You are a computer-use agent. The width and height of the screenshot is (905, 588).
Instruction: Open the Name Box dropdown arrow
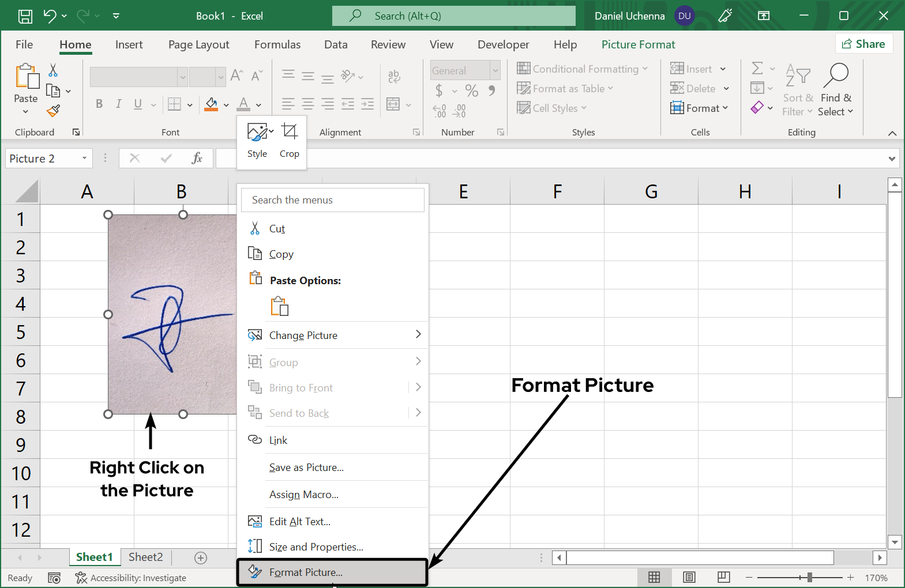[84, 159]
